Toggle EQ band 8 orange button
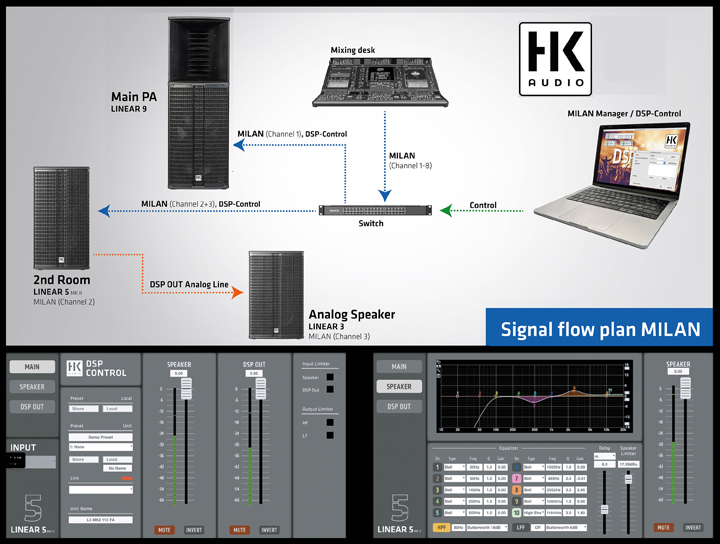The image size is (720, 544). click(x=517, y=490)
